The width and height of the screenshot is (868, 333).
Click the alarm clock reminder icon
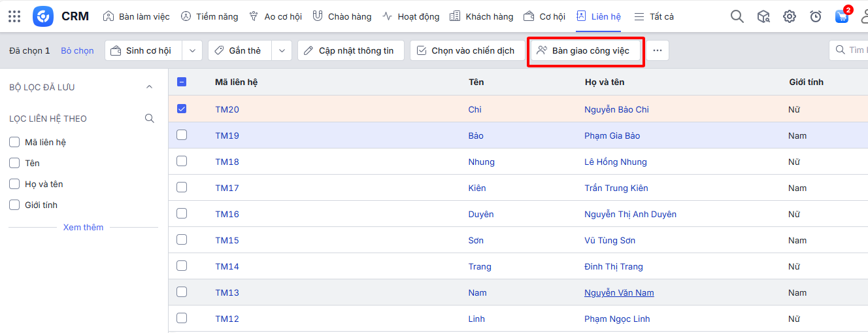[x=816, y=16]
